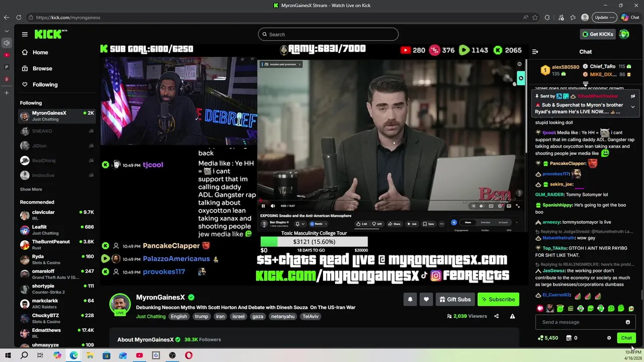Open the channel shop icon

(569, 338)
